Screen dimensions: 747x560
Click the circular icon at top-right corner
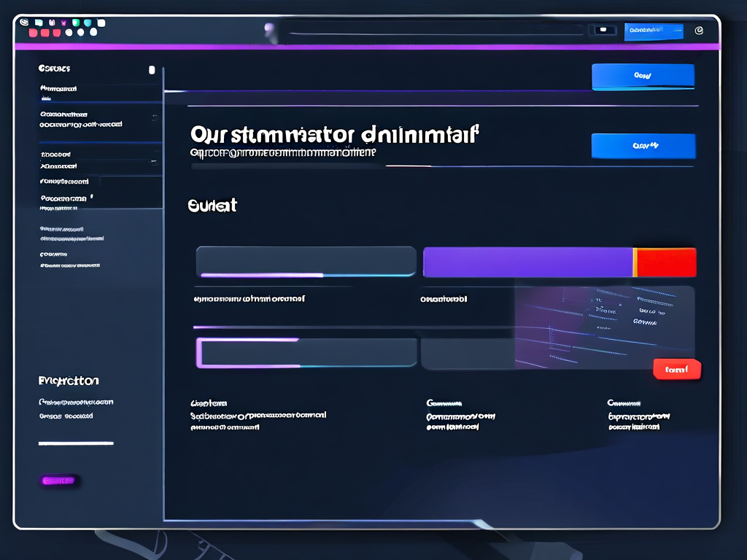tap(699, 31)
